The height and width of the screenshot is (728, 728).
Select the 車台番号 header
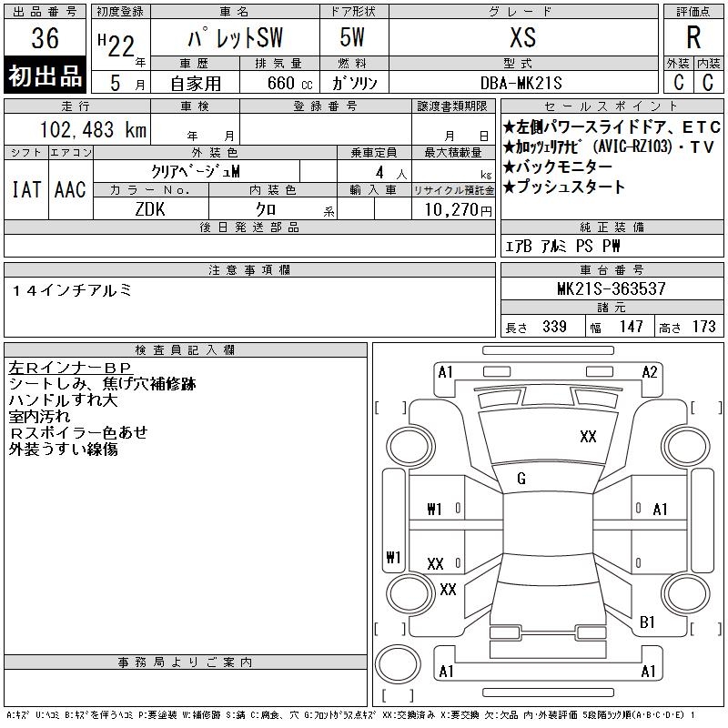612,270
